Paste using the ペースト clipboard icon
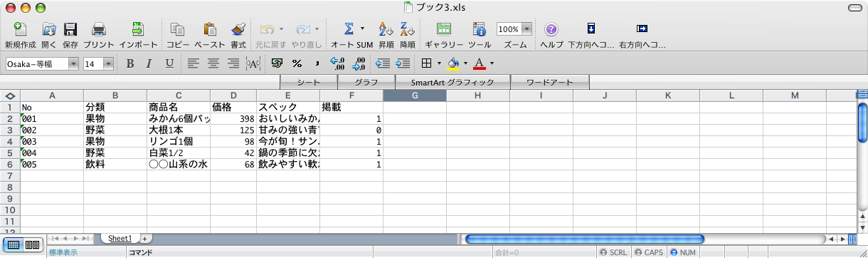This screenshot has width=868, height=258. [210, 30]
